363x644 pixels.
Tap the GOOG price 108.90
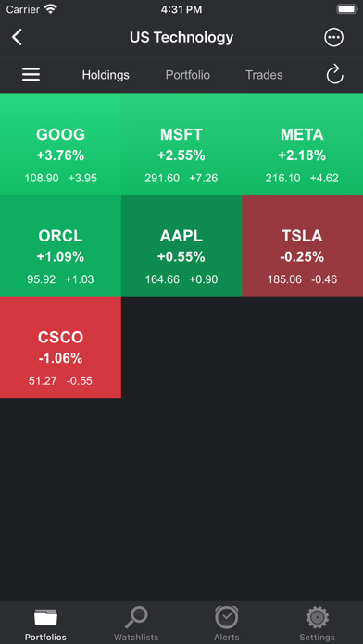point(42,178)
